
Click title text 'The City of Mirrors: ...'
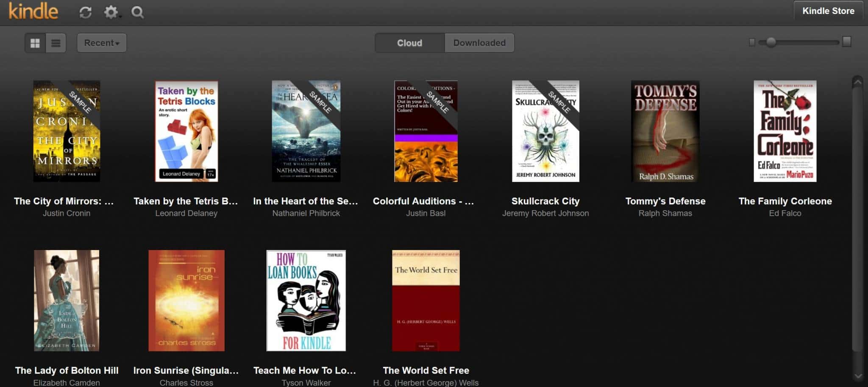pos(64,201)
